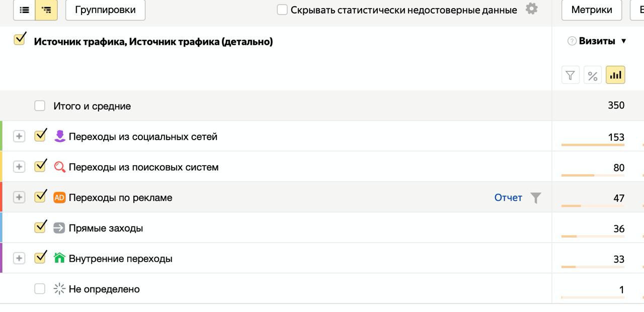This screenshot has width=644, height=312.
Task: Open the Группировки button
Action: coord(105,10)
